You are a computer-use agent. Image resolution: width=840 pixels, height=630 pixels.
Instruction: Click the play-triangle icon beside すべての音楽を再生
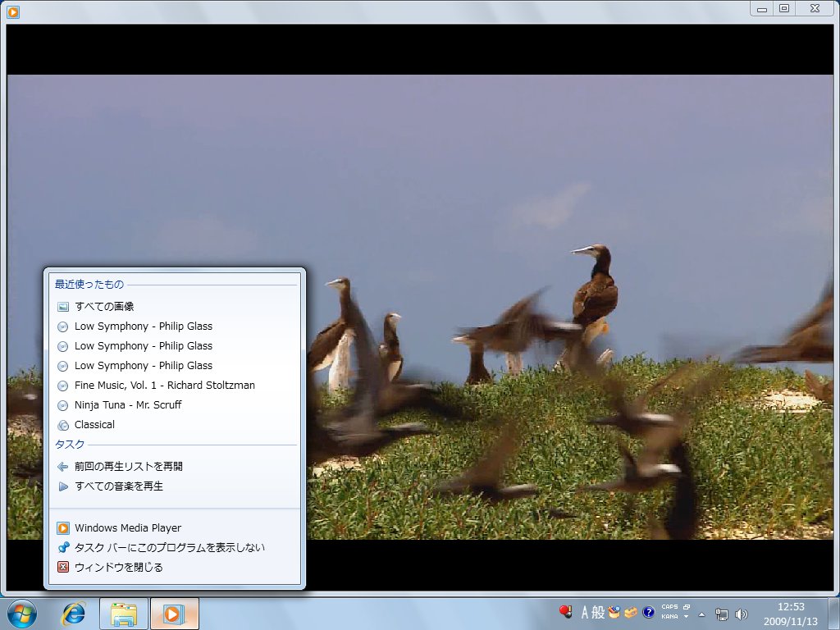click(63, 486)
